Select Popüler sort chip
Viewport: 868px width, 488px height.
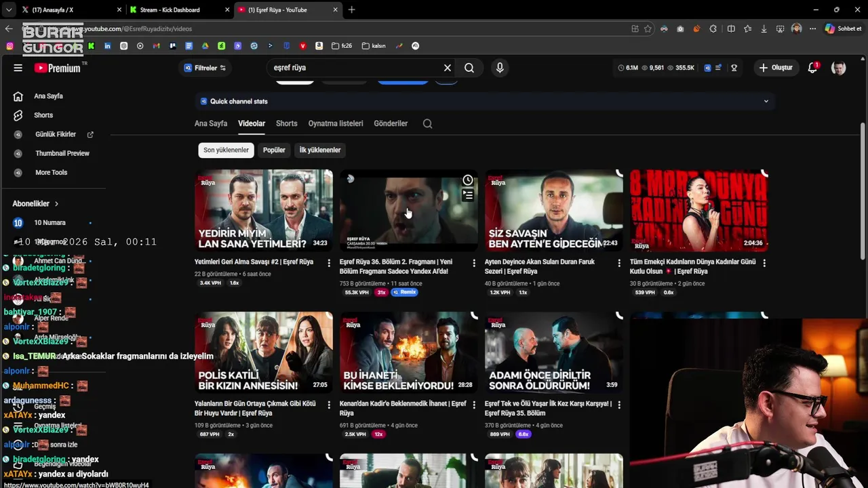pyautogui.click(x=274, y=150)
